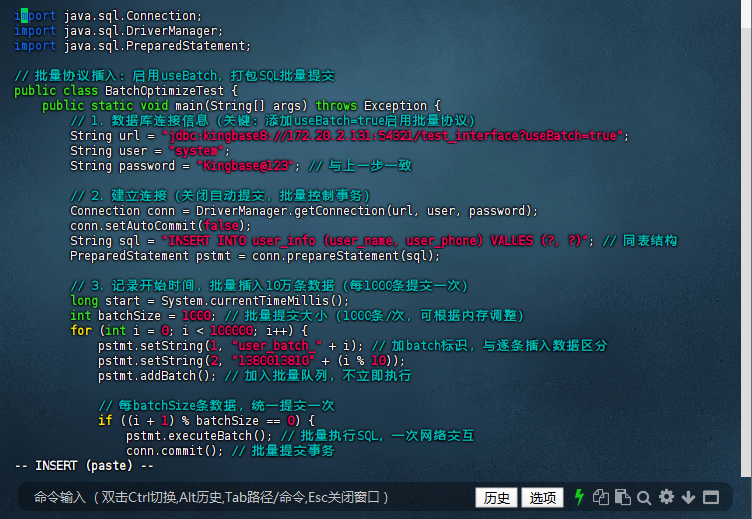This screenshot has width=752, height=519.
Task: Click the "system" user string
Action: [196, 151]
